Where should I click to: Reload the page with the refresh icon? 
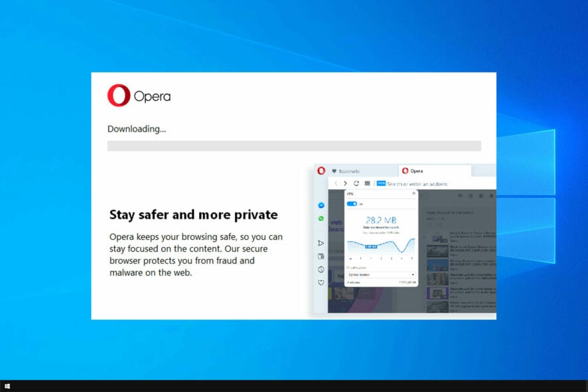pyautogui.click(x=356, y=183)
